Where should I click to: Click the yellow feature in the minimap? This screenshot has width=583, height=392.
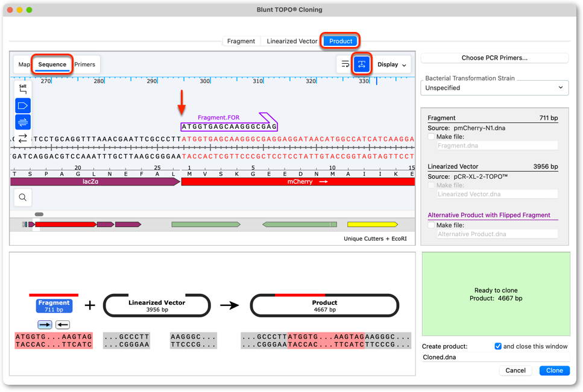372,225
